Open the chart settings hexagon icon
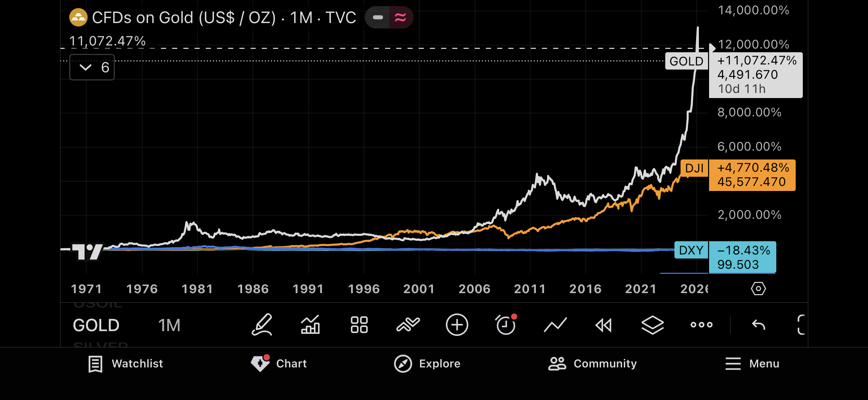 758,289
